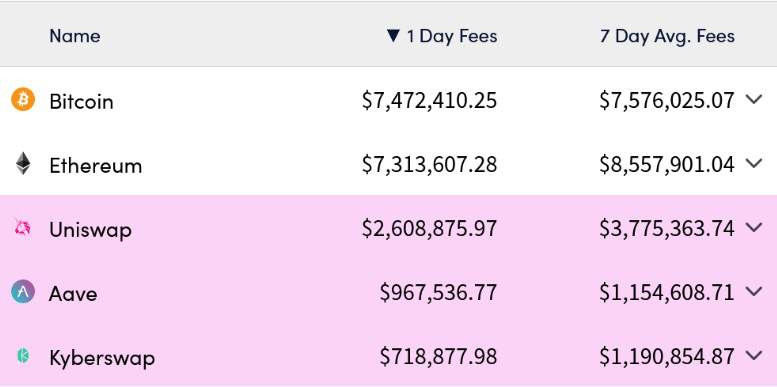
Task: Click the Ethereum diamond logo icon
Action: click(23, 164)
